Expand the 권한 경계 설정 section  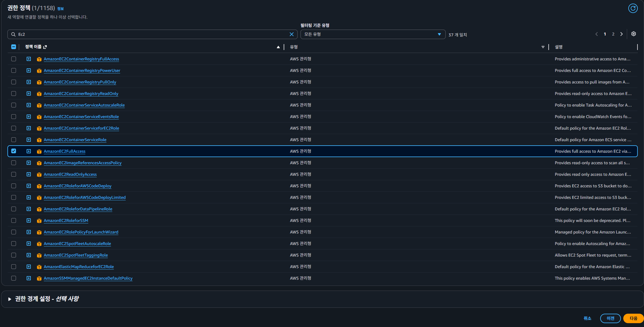[x=10, y=299]
